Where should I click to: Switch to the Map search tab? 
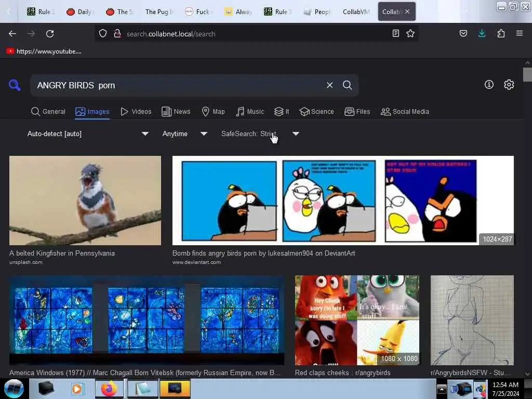click(x=213, y=112)
